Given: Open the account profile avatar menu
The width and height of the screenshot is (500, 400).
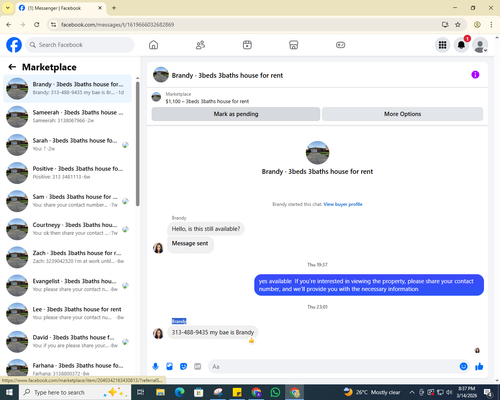Looking at the screenshot, I should [480, 45].
